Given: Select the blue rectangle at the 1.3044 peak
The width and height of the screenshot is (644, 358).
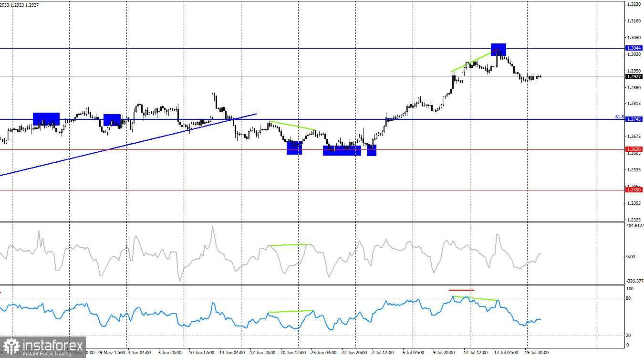Looking at the screenshot, I should point(498,49).
